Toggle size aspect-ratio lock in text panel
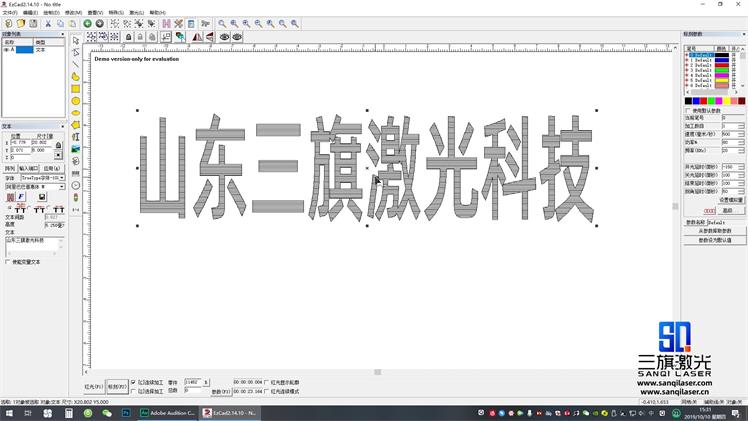The image size is (748, 421). (x=58, y=145)
